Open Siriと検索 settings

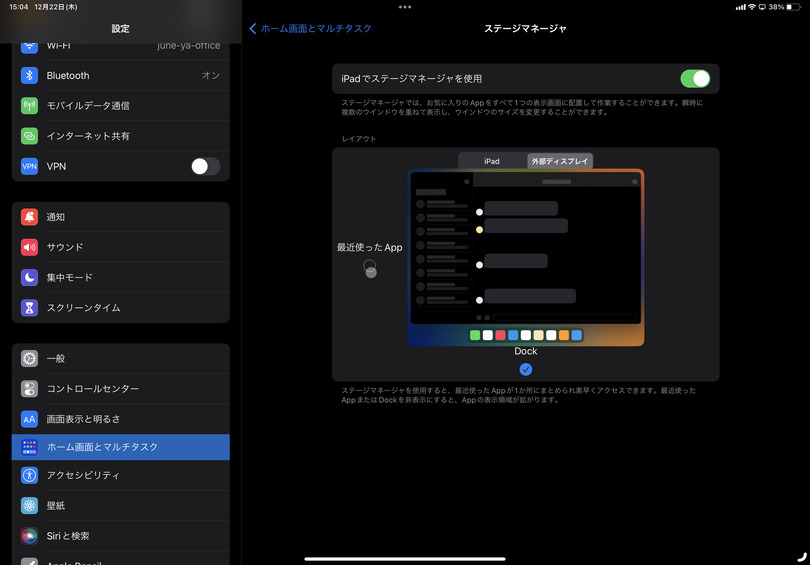pyautogui.click(x=121, y=536)
